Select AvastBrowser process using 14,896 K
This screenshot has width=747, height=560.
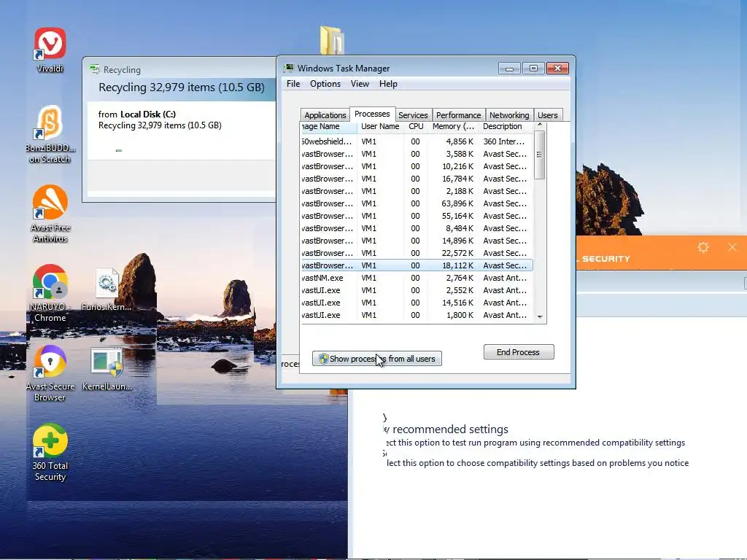417,241
